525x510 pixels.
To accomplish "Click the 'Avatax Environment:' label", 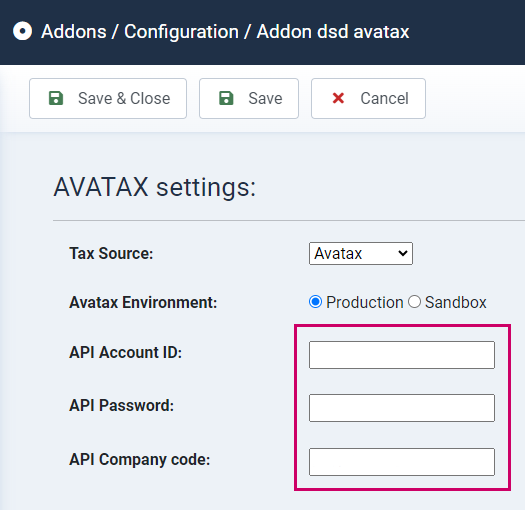I will pyautogui.click(x=143, y=302).
